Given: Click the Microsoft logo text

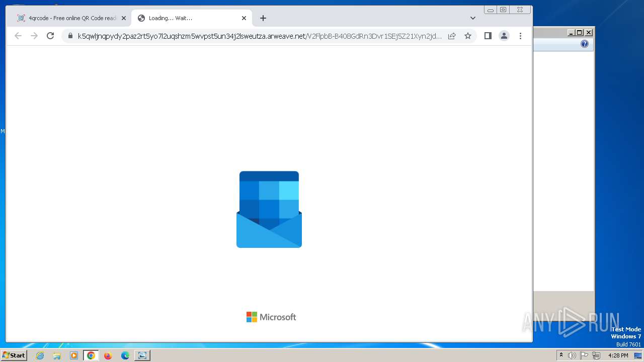Looking at the screenshot, I should (271, 317).
